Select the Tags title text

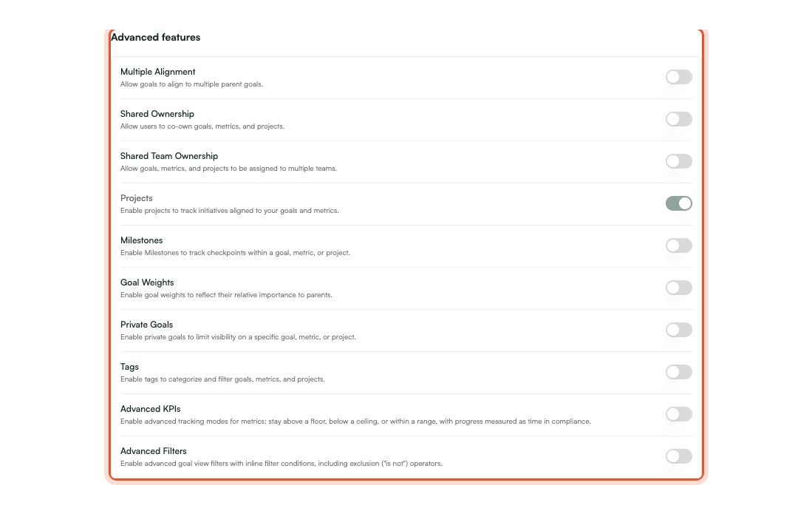click(x=129, y=367)
